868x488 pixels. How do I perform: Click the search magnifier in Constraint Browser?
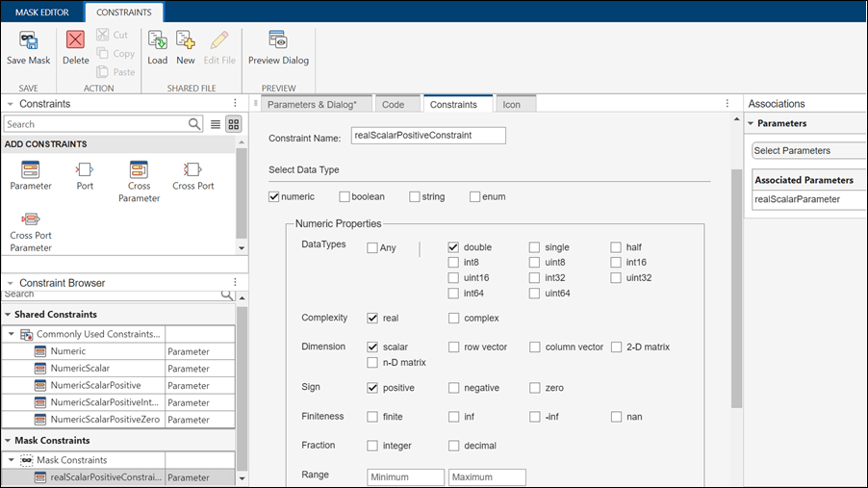click(227, 295)
